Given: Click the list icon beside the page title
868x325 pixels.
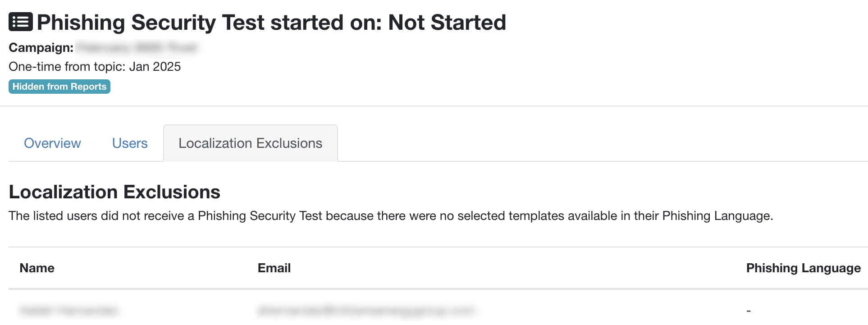Looking at the screenshot, I should tap(21, 22).
